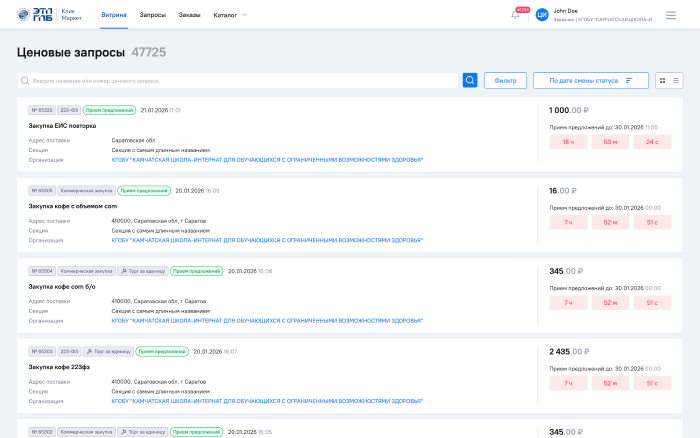
Task: Click John Doe's user avatar
Action: 542,15
